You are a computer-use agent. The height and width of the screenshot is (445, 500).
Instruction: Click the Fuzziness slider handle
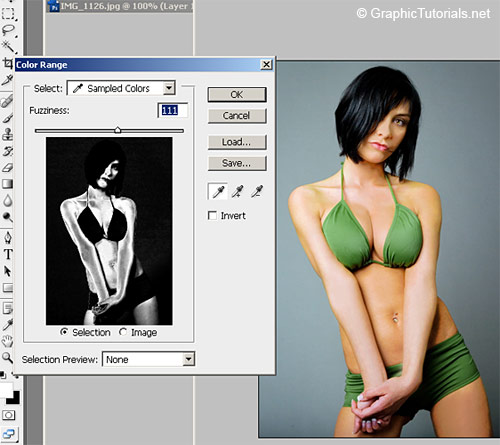(x=118, y=130)
